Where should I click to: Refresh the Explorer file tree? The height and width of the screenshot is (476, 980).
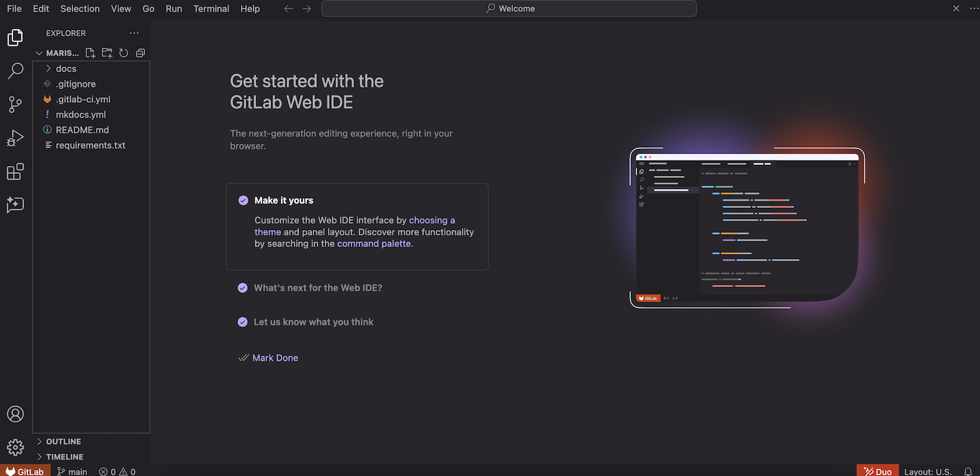[123, 53]
